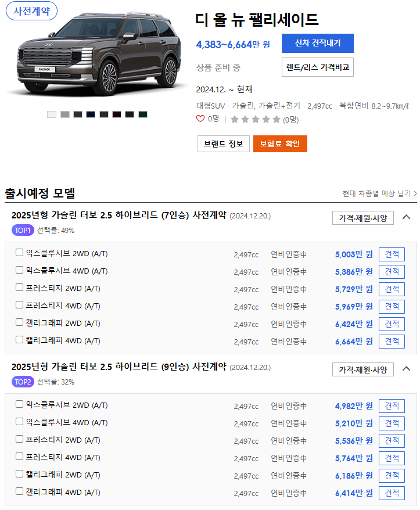Click 견적 beside 5,210만 원

coord(392,423)
